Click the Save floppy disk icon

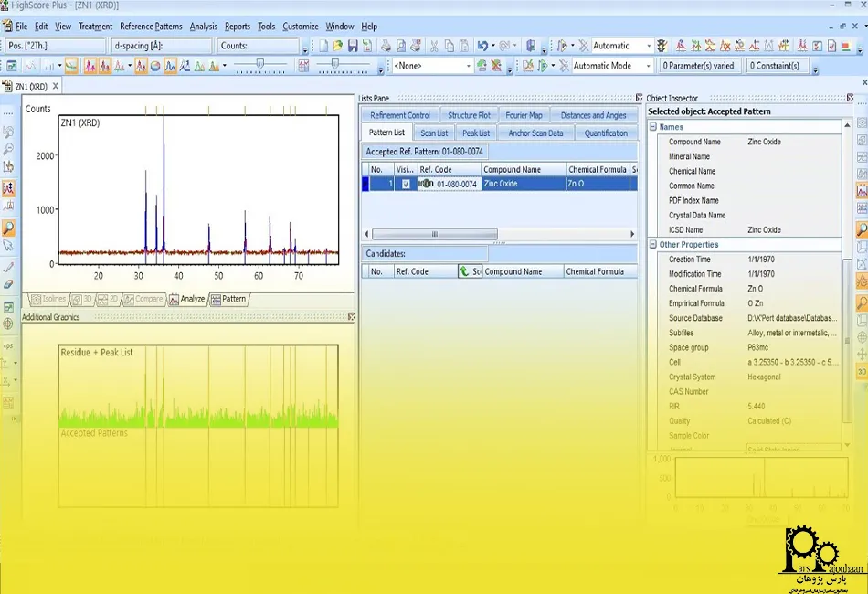[x=353, y=46]
